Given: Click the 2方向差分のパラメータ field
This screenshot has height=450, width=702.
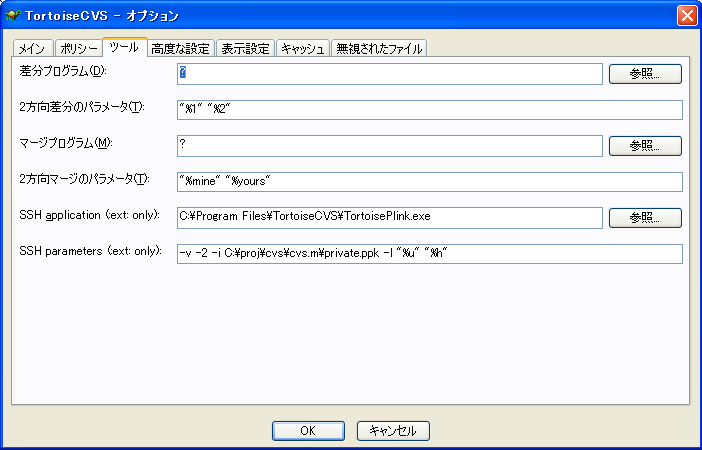Looking at the screenshot, I should [429, 110].
